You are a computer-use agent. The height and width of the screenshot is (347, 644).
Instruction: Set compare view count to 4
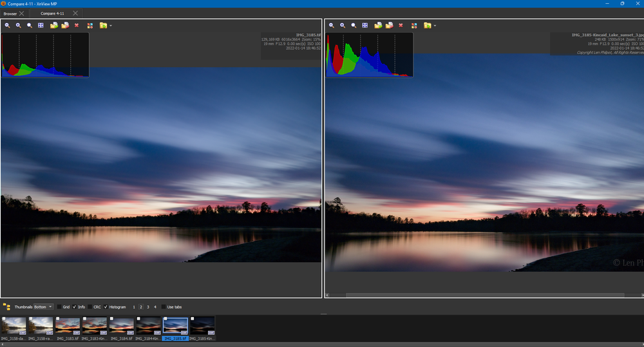tap(155, 307)
